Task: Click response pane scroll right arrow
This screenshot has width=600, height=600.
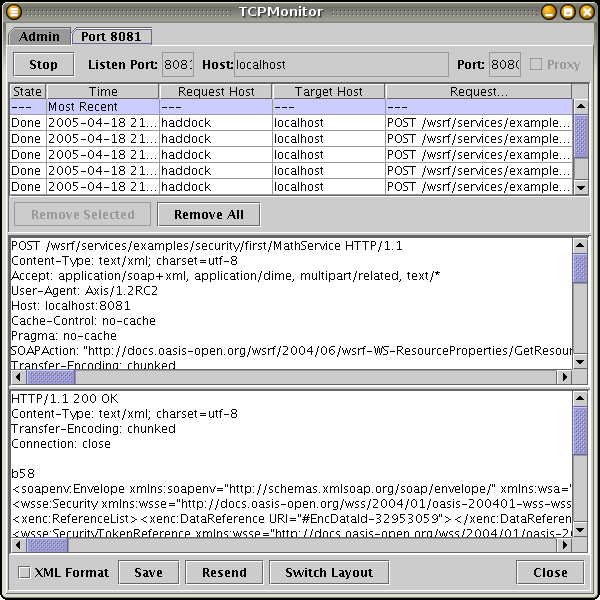Action: coord(564,545)
